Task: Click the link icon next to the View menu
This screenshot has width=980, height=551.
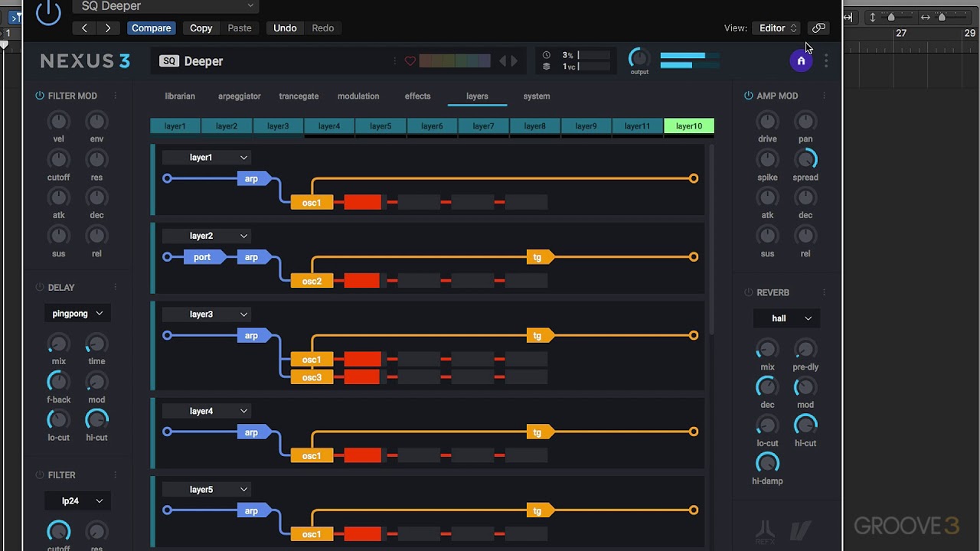Action: tap(818, 28)
